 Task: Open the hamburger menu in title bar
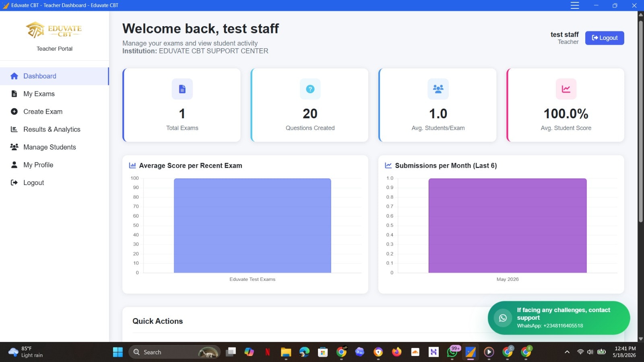click(x=575, y=5)
